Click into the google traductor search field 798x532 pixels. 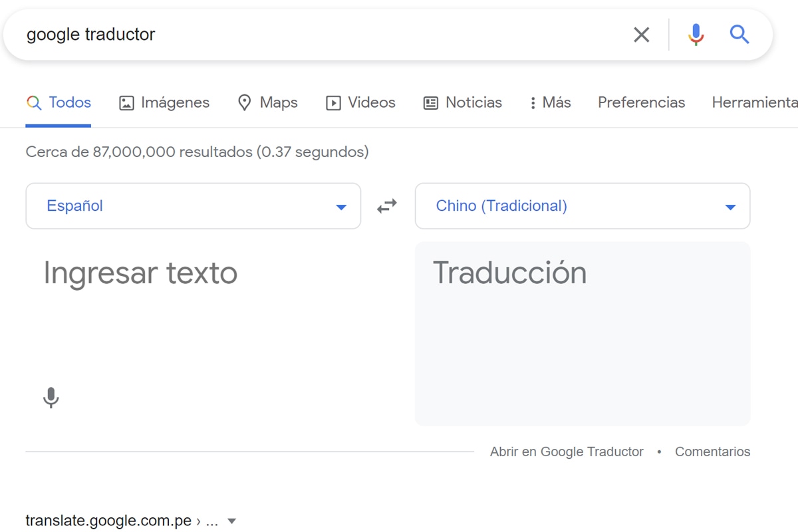[319, 35]
